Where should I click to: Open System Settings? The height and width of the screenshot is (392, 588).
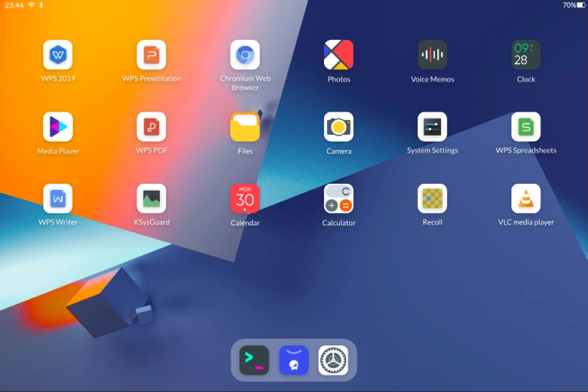pos(433,127)
